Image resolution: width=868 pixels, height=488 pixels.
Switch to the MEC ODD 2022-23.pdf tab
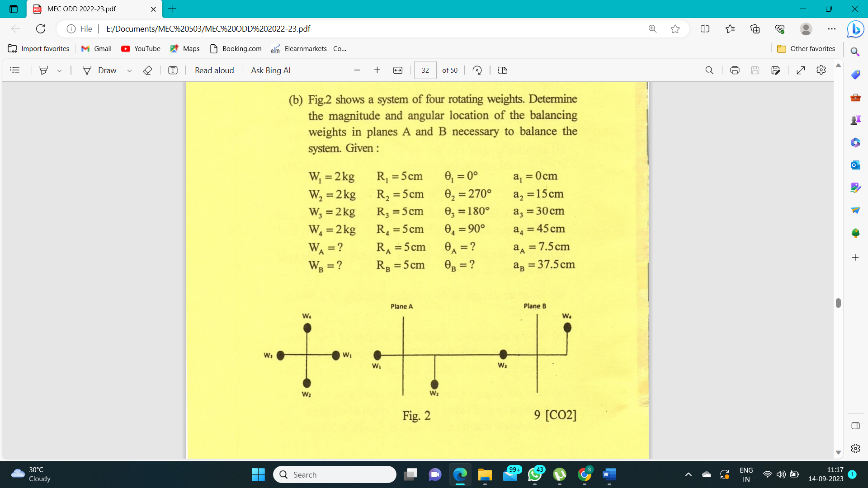[81, 9]
